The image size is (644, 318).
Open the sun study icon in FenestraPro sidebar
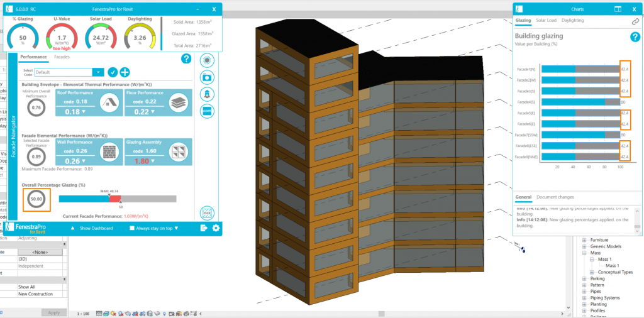(207, 61)
